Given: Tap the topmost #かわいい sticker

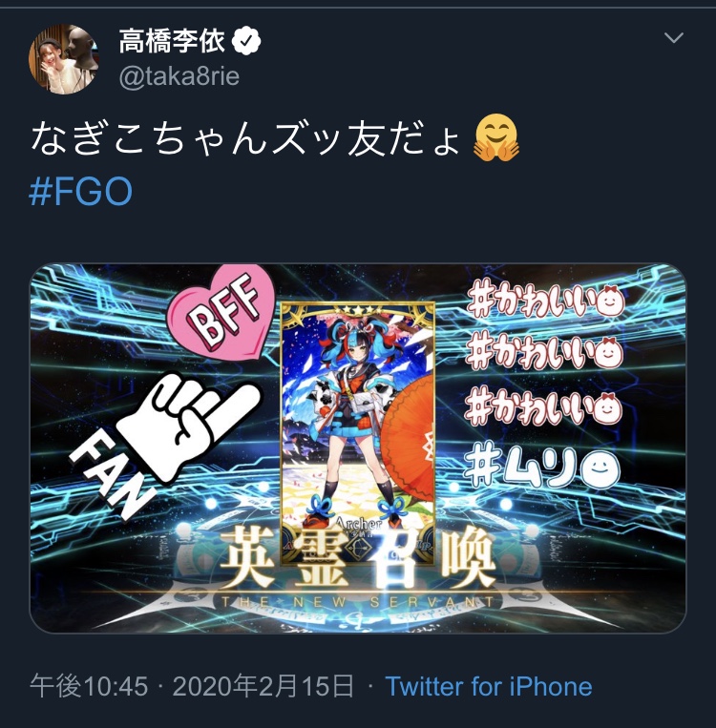Looking at the screenshot, I should pos(545,300).
